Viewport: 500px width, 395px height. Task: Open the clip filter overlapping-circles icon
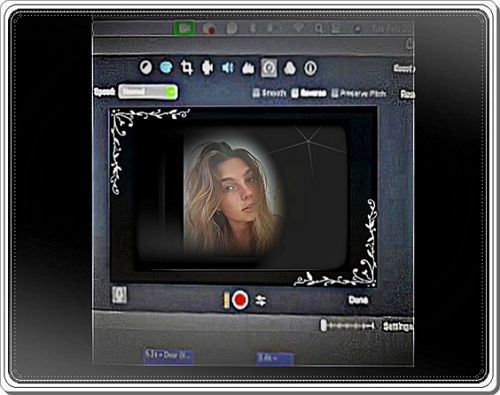[290, 68]
